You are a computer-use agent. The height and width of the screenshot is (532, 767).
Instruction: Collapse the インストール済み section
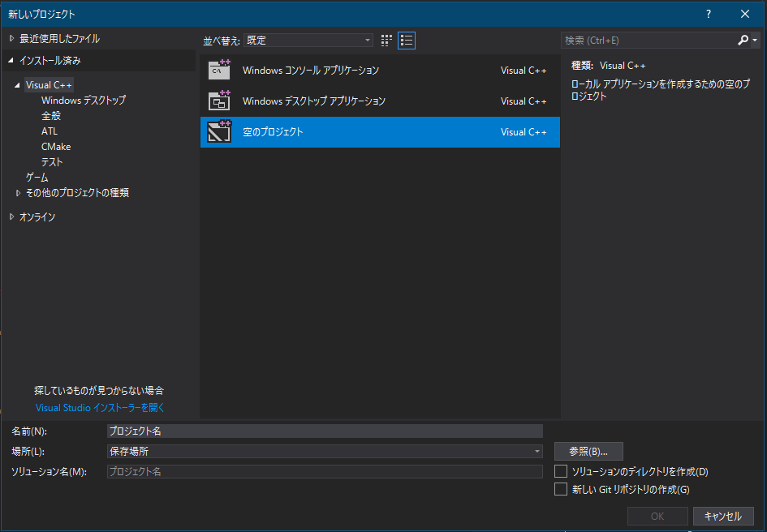(11, 61)
